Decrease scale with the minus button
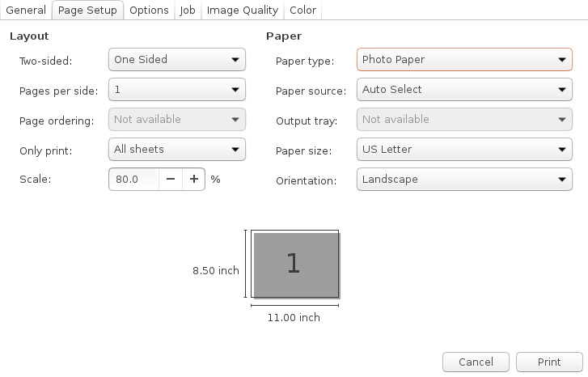This screenshot has width=588, height=377. click(171, 179)
